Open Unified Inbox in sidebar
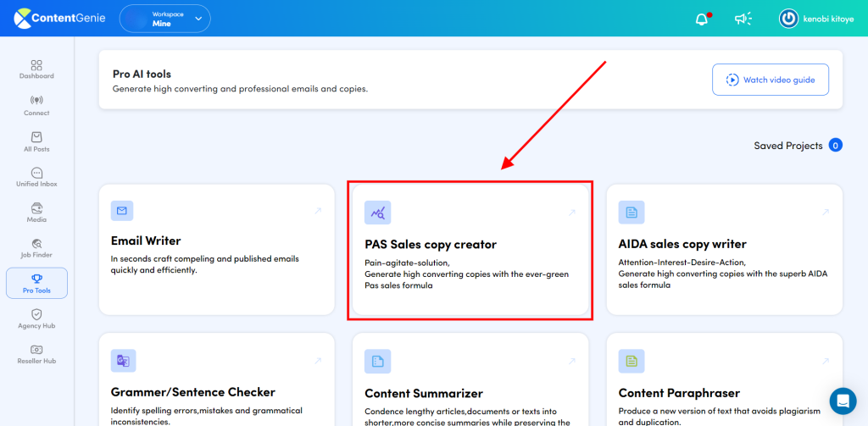The width and height of the screenshot is (868, 426). 36,177
